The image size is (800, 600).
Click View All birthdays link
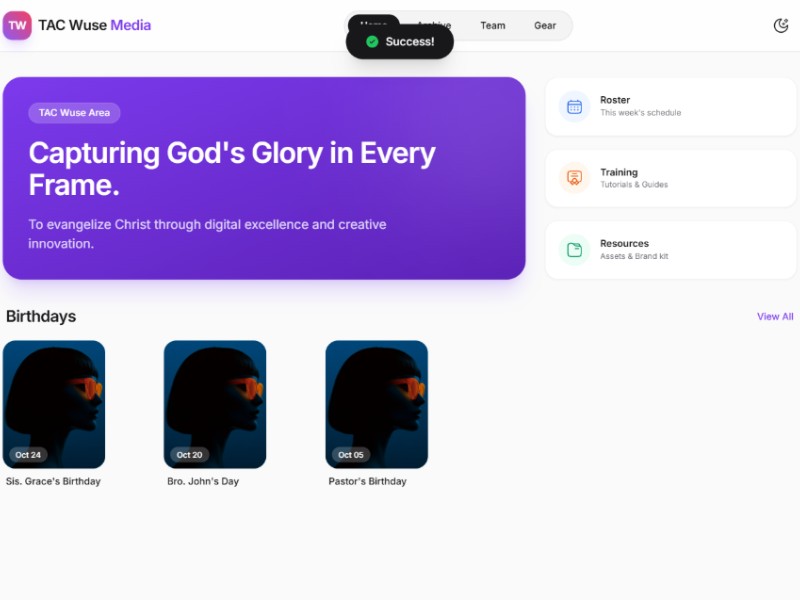coord(775,316)
